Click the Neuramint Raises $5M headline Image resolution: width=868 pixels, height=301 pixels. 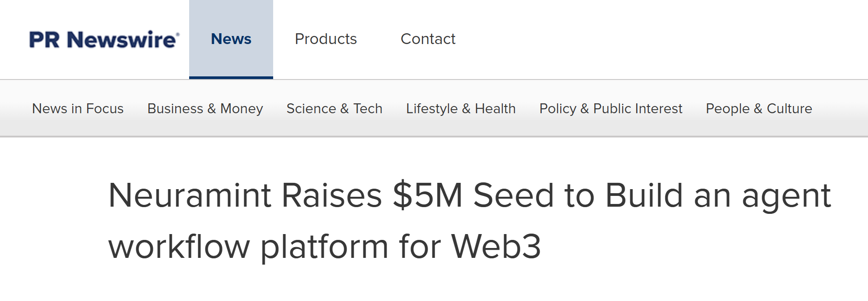tap(469, 220)
